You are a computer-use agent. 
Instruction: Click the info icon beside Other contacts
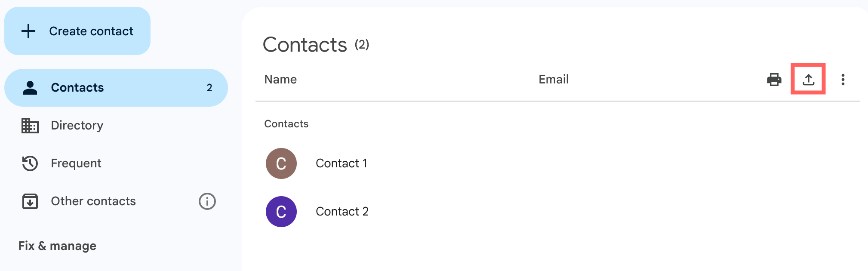(207, 201)
